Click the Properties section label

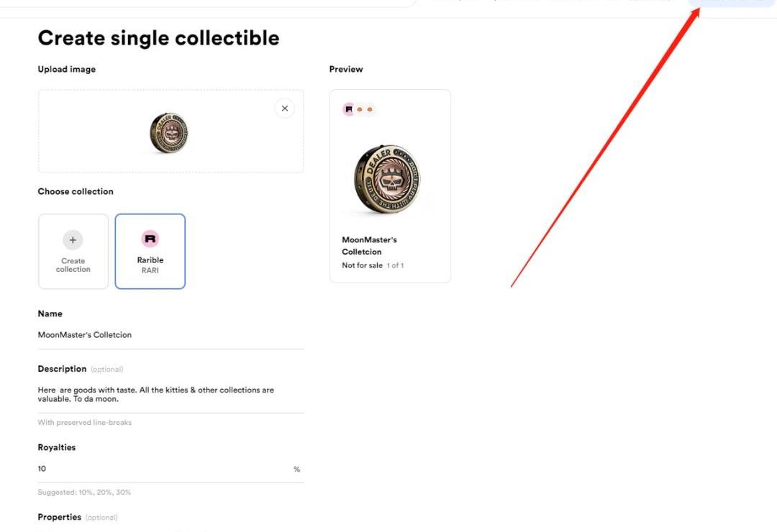coord(60,518)
